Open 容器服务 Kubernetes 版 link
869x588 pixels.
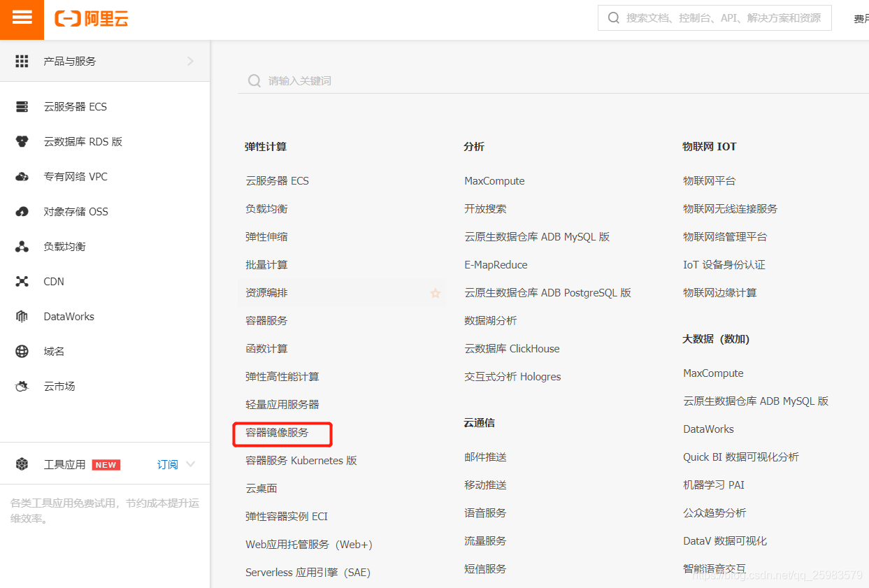coord(301,461)
